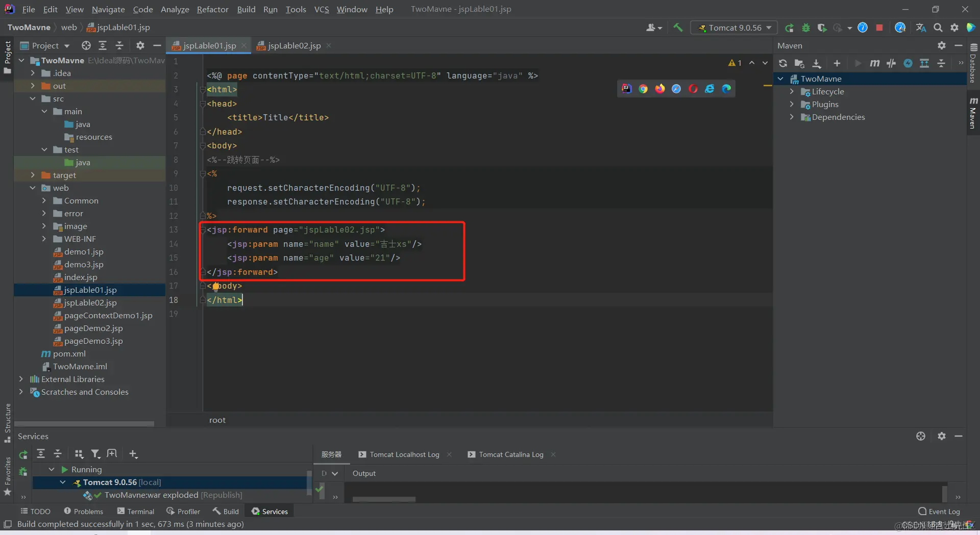
Task: Preview the page in Opera browser icon
Action: (x=693, y=89)
